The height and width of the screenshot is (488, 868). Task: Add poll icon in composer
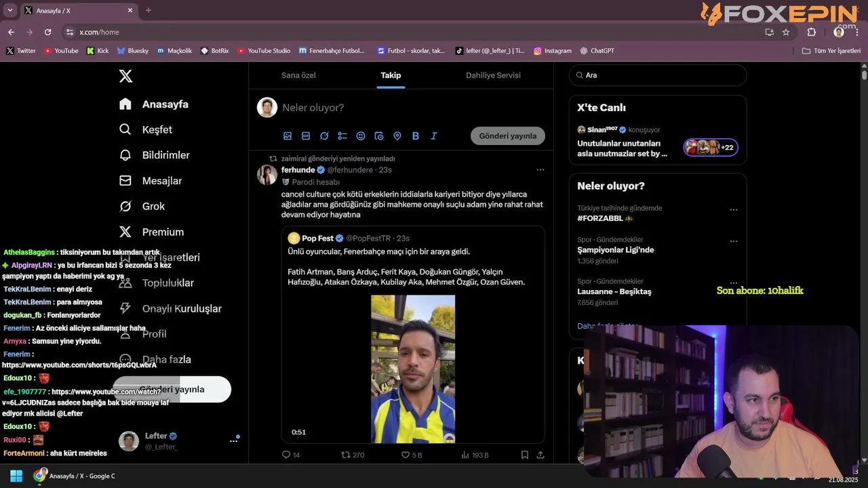[x=342, y=136]
